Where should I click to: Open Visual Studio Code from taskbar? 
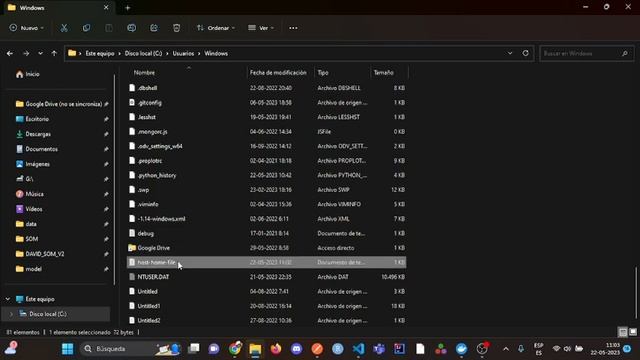coord(358,349)
